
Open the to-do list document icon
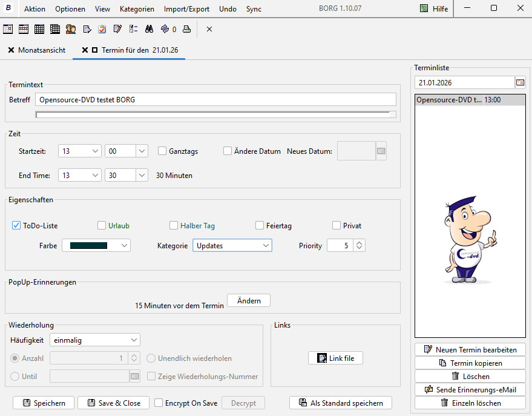[x=87, y=29]
